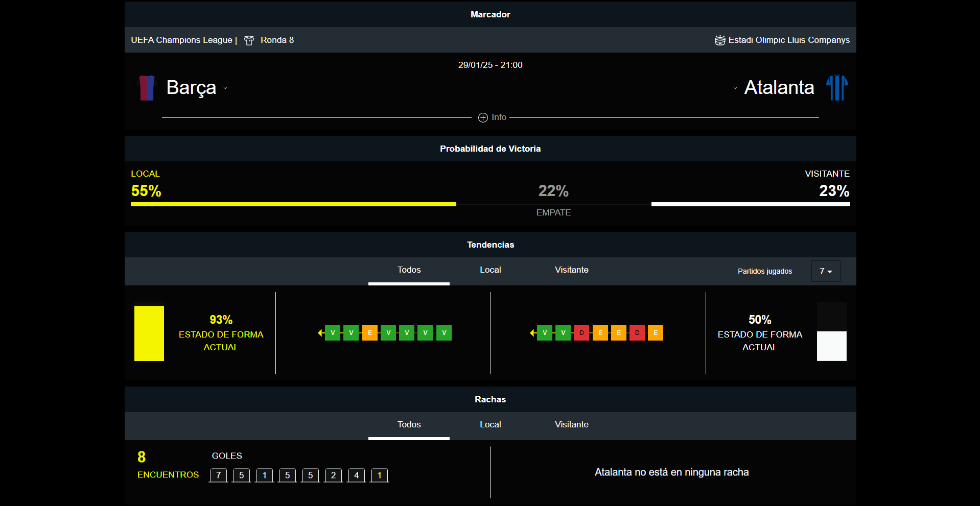Click the orange E result in Barça form

coord(370,333)
